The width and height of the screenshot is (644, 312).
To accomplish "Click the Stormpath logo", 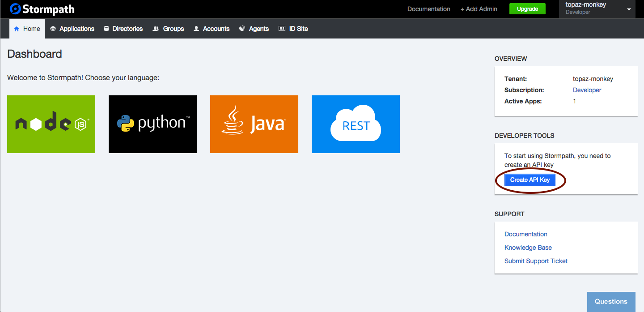I will [42, 9].
